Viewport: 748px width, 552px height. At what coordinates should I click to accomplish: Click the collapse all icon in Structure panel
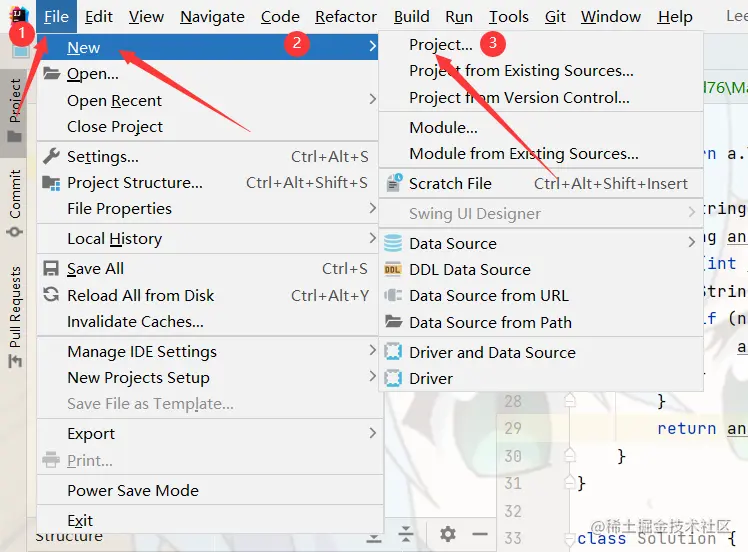[x=406, y=534]
